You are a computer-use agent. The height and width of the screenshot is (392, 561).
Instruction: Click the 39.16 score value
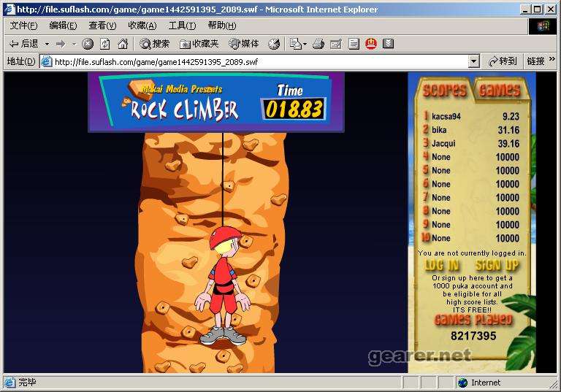click(x=508, y=143)
